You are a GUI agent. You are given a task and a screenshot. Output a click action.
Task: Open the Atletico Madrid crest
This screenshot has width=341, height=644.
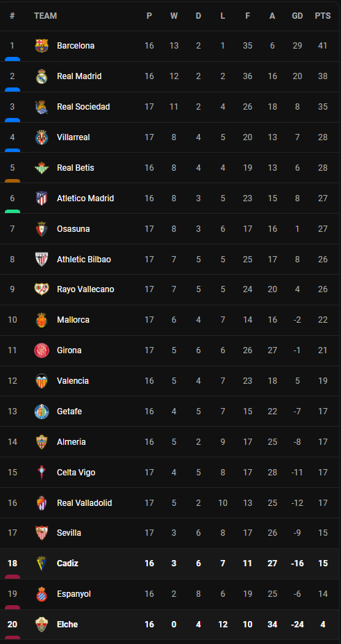coord(42,198)
